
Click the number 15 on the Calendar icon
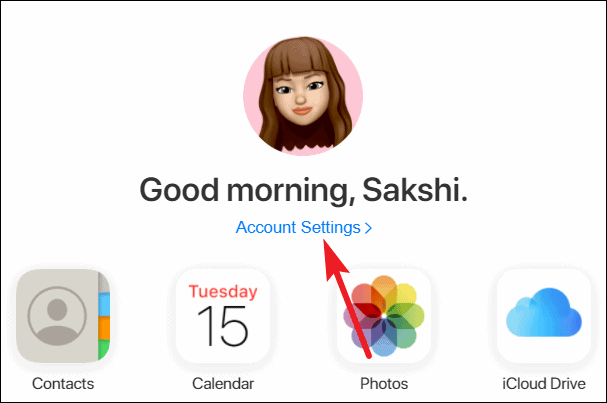click(223, 326)
